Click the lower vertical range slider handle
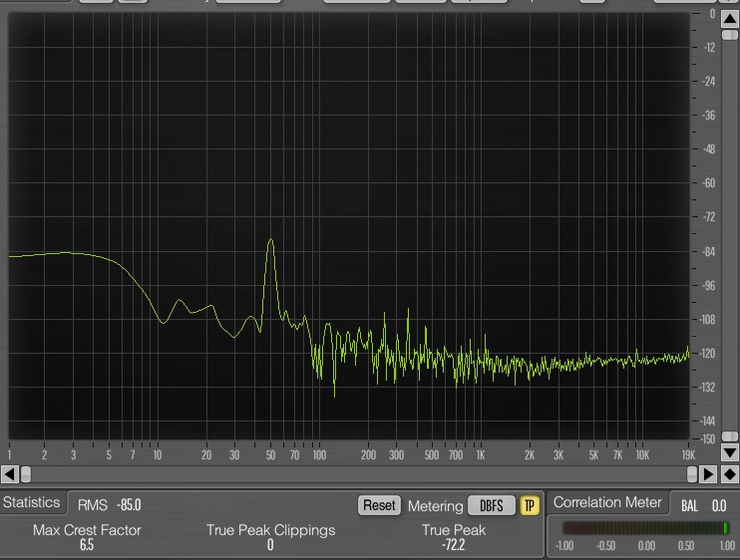 click(730, 436)
